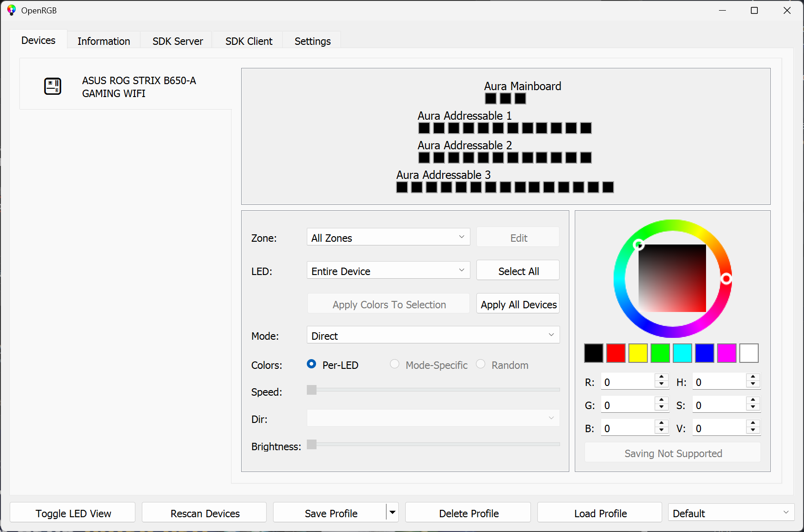Pick the blue color swatch
Screen dimensions: 804x532
pyautogui.click(x=705, y=353)
